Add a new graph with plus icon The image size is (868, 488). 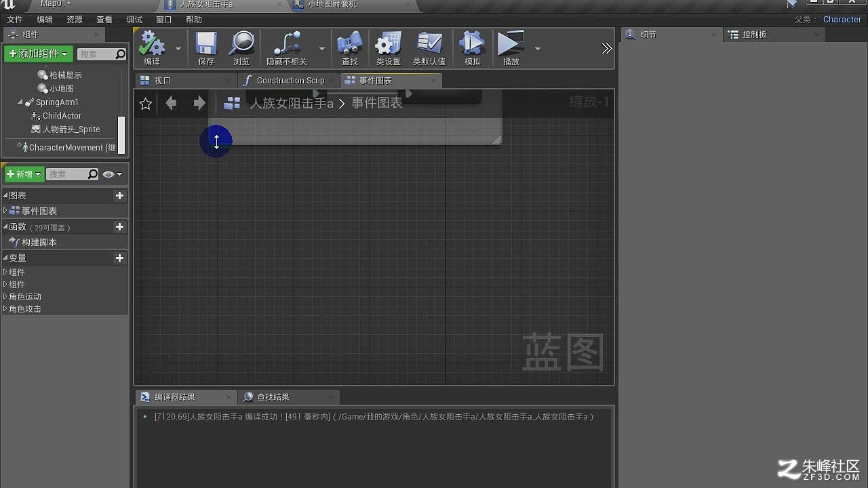119,195
